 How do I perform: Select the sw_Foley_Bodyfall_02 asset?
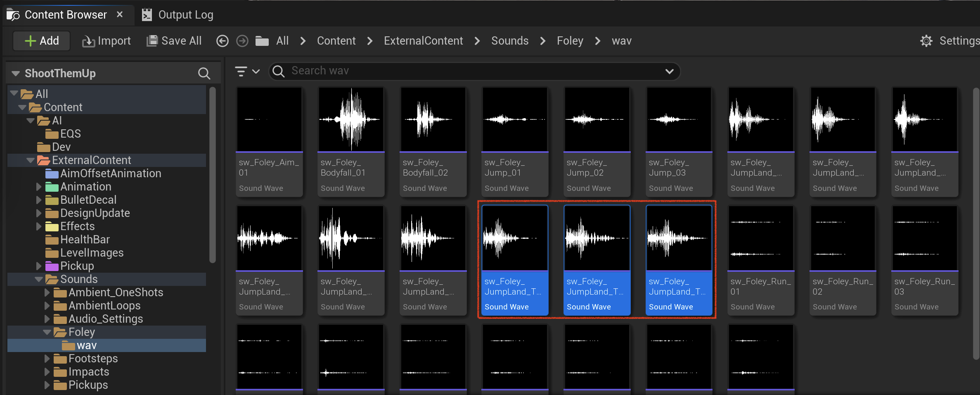coord(433,141)
